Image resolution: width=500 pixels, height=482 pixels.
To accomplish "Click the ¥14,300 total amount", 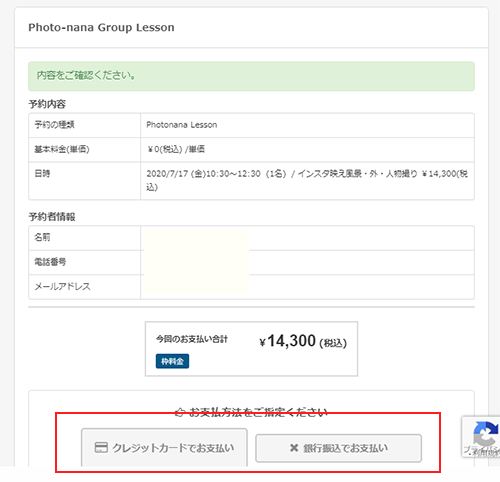I will tap(287, 341).
